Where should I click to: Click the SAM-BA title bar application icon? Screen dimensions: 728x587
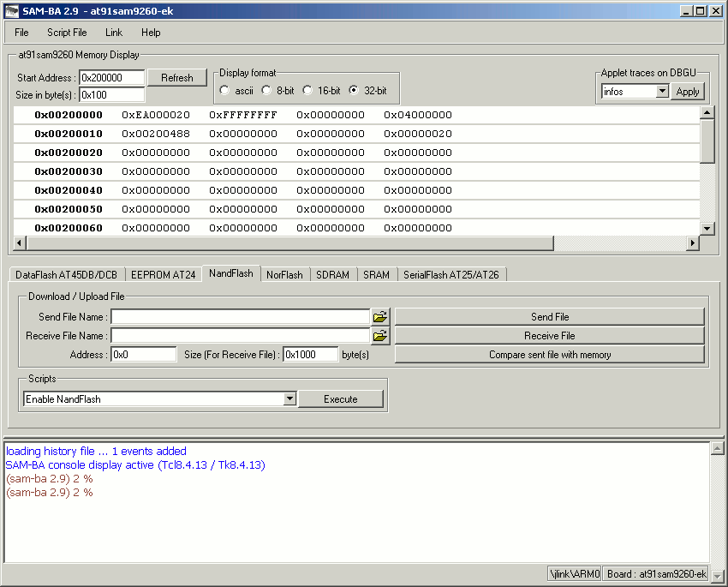pyautogui.click(x=12, y=11)
